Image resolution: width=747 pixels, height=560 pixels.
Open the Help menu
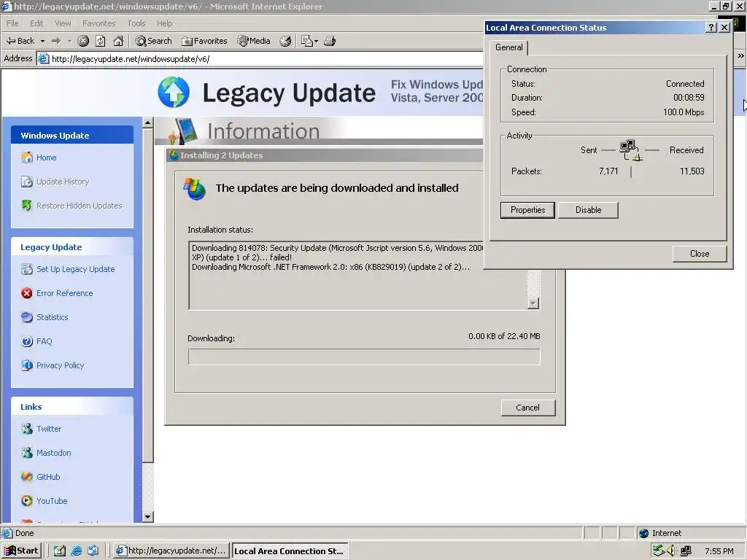click(164, 23)
